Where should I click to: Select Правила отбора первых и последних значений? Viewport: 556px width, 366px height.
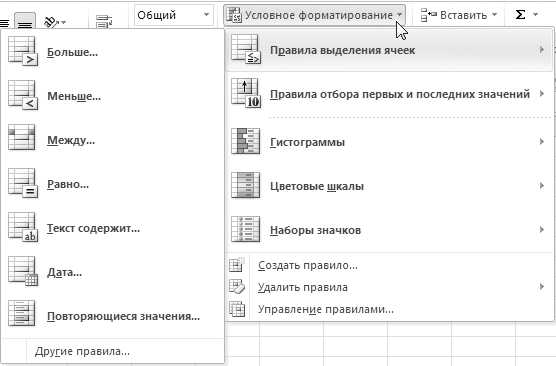[x=389, y=94]
